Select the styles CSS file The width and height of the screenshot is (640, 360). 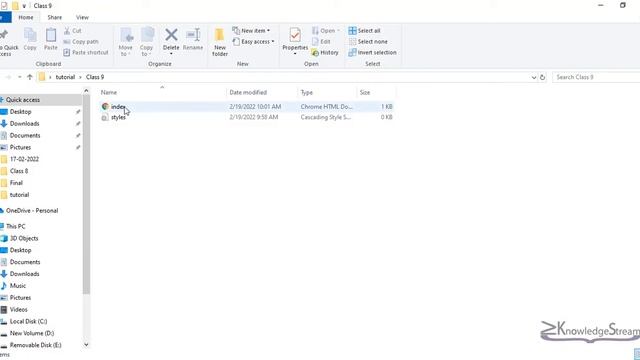(x=247, y=117)
